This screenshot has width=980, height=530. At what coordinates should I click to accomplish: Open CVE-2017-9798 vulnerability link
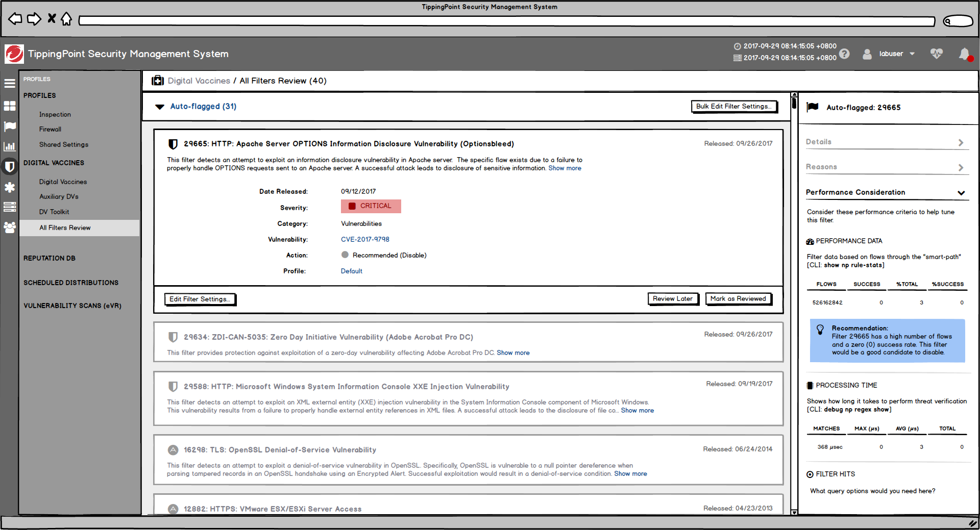click(365, 239)
